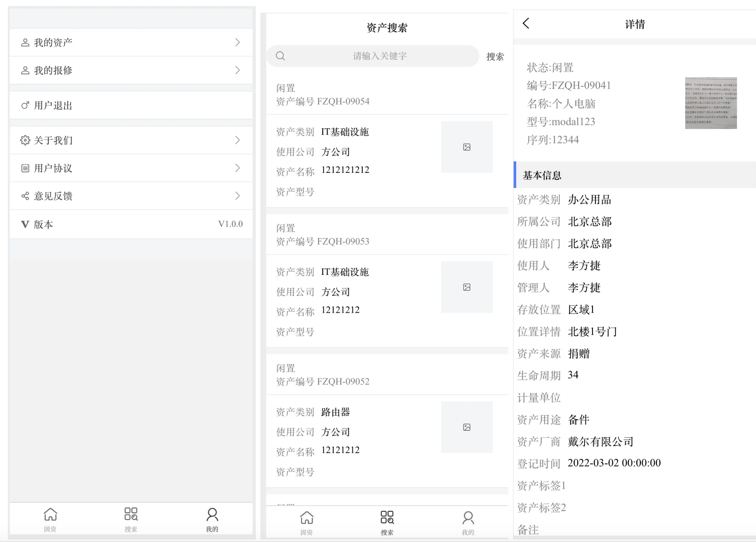Viewport: 756px width, 542px height.
Task: Click the document icon beside 用户协议
Action: point(25,168)
